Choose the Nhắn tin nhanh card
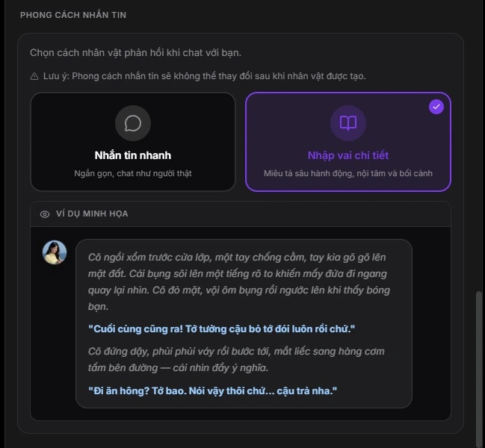 [x=133, y=142]
